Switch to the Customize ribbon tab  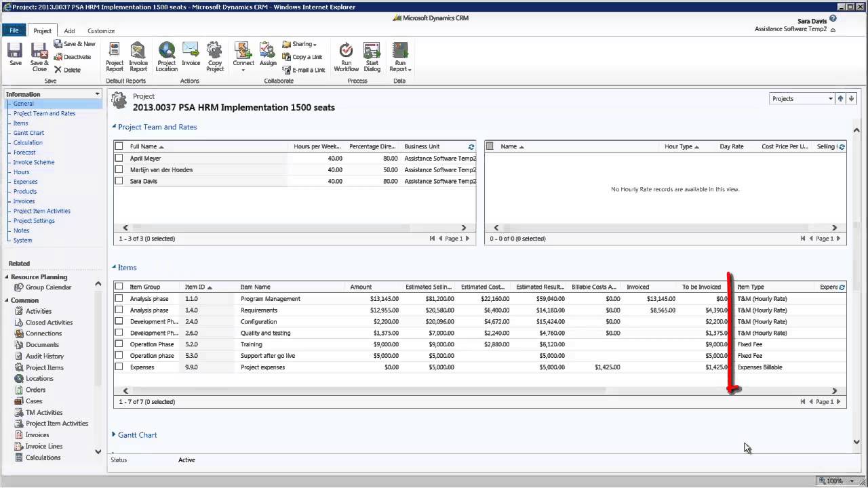coord(101,30)
